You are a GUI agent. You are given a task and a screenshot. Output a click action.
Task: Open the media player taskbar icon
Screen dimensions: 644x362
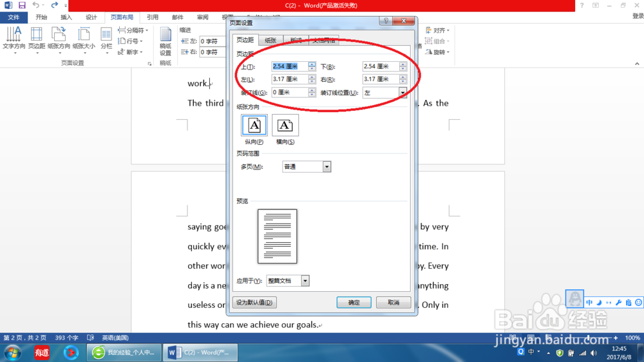tap(71, 352)
